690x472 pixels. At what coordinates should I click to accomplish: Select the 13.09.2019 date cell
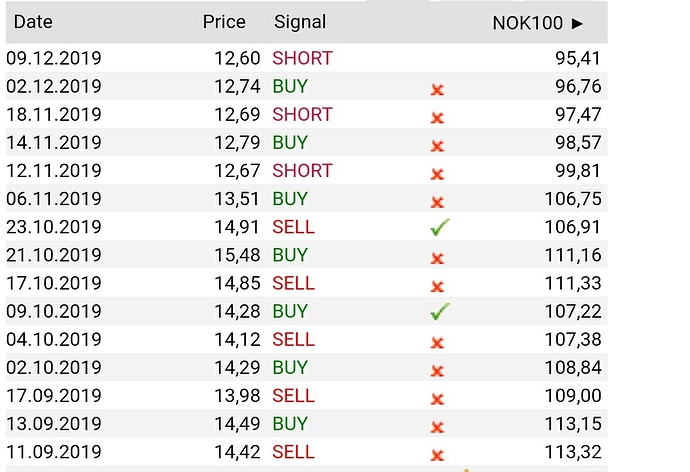(x=54, y=424)
